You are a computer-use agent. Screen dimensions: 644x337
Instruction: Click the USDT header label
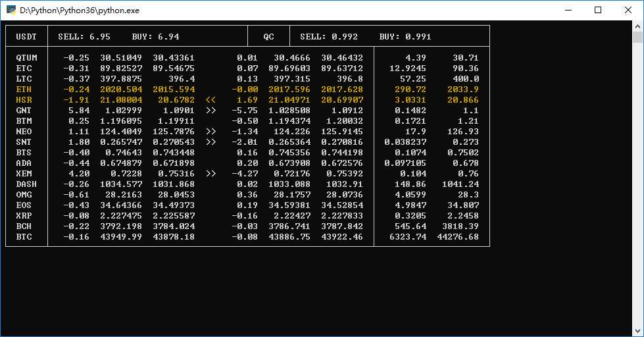tap(26, 37)
